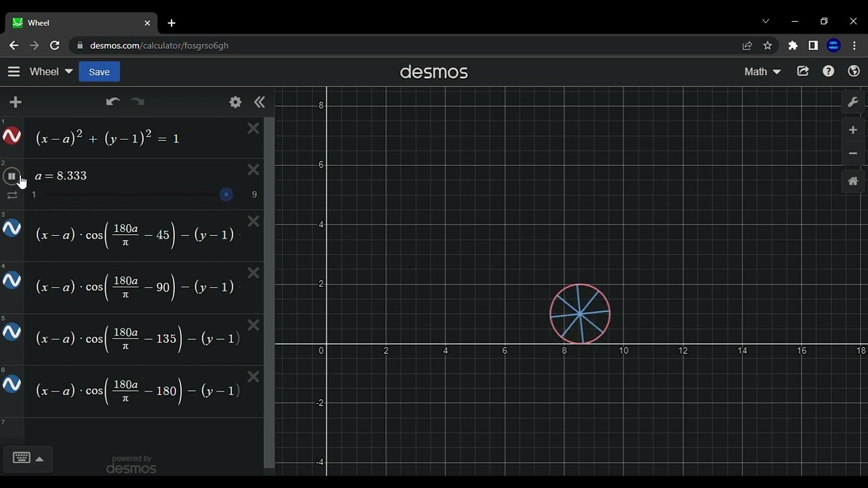Open the browser Extensions puzzle icon

pos(793,45)
